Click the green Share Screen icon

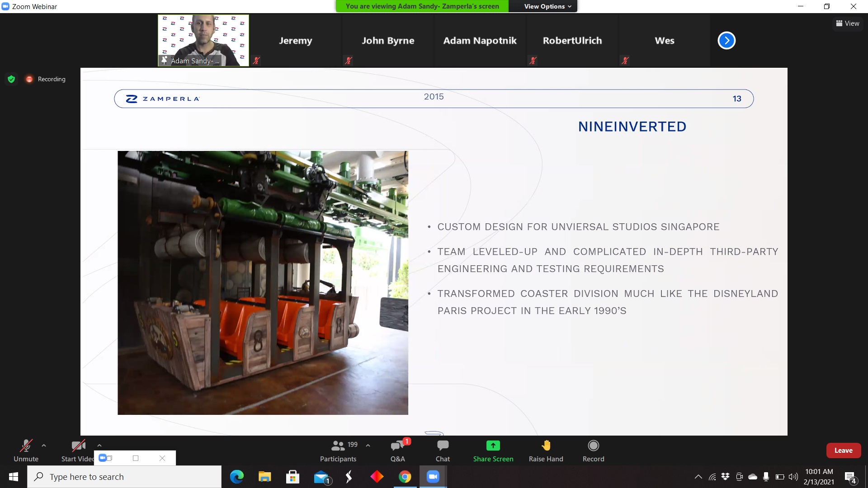pos(493,446)
